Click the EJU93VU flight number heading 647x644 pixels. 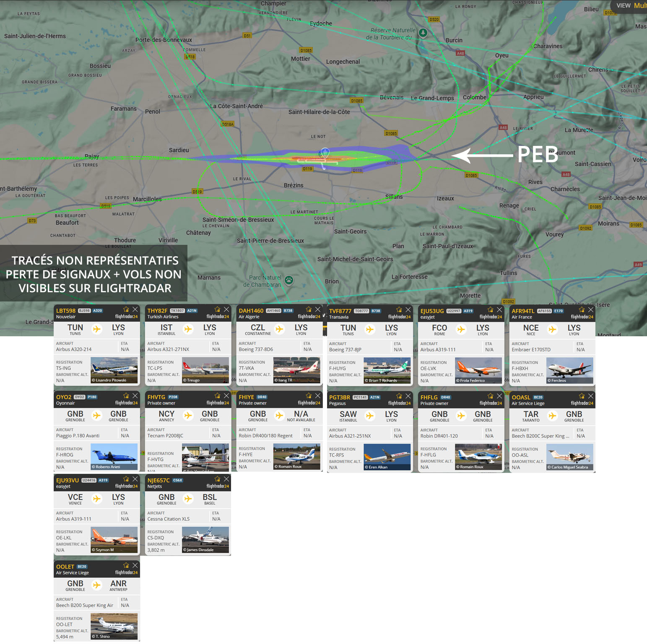[x=68, y=480]
